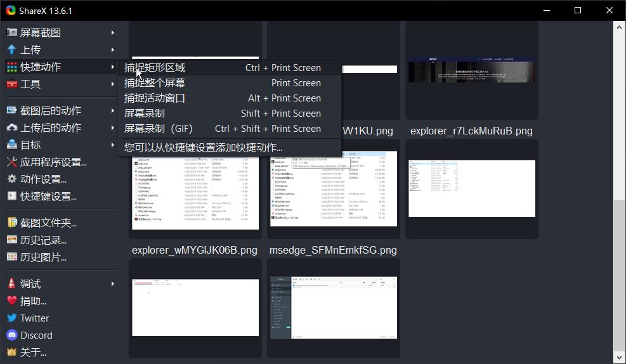The image size is (626, 364).
Task: Select 屏幕录制 Shift+Print Screen entry
Action: (x=229, y=114)
